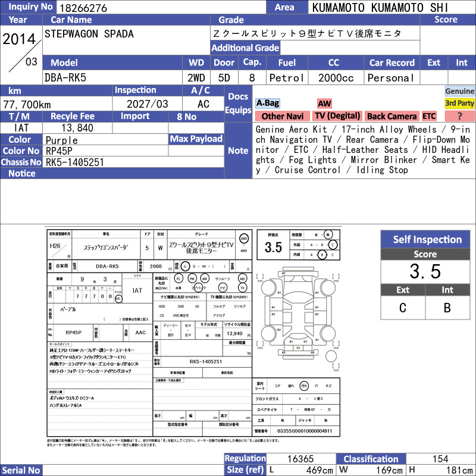Image resolution: width=476 pixels, height=476 pixels.
Task: Click management number 0335500001000004911 on sheet
Action: (305, 431)
